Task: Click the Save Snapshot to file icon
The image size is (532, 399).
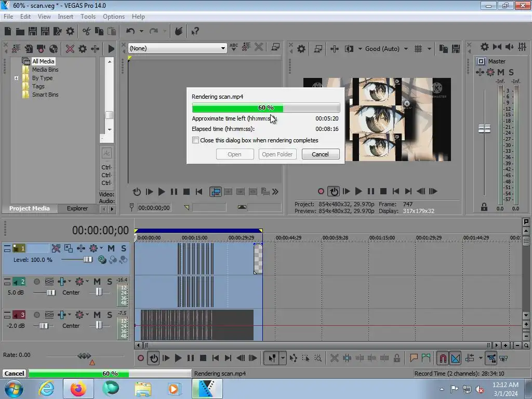Action: (456, 49)
